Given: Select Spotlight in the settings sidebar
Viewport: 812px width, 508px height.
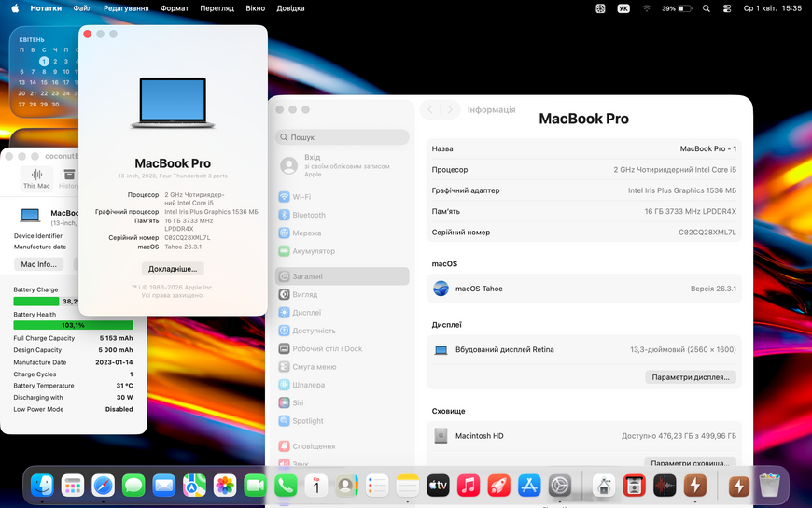Looking at the screenshot, I should (x=342, y=421).
